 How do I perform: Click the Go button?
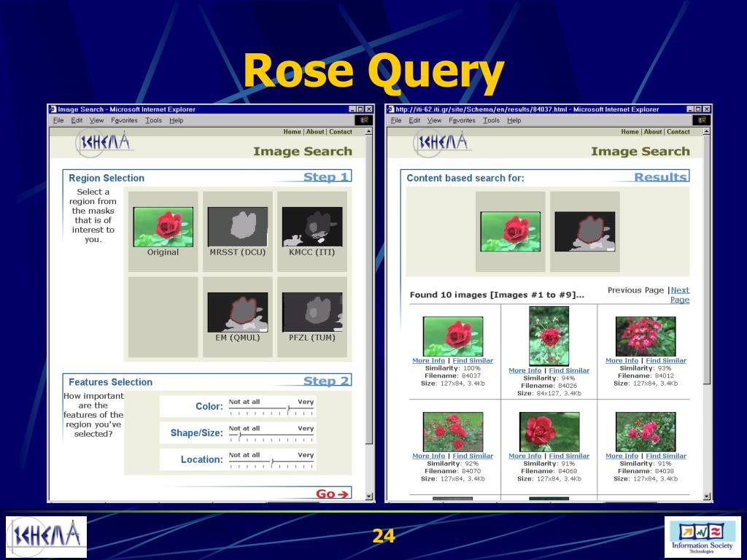point(333,494)
